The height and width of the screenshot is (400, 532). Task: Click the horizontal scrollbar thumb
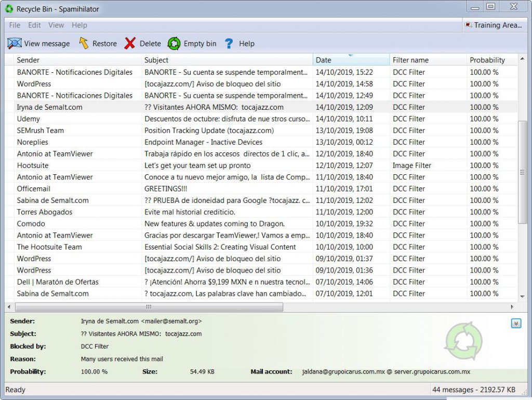point(149,307)
